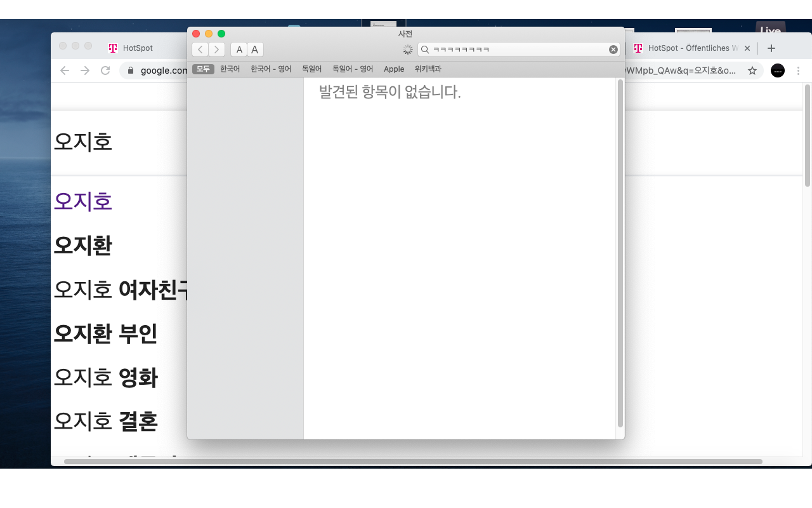Click the Dictionary window vertical scrollbar
Screen dimensions: 812x508
click(x=620, y=254)
